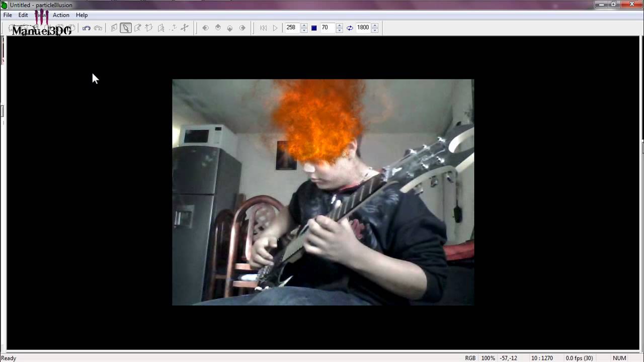The height and width of the screenshot is (362, 644).
Task: Click the fifth tool icon after Redo
Action: pos(161,28)
